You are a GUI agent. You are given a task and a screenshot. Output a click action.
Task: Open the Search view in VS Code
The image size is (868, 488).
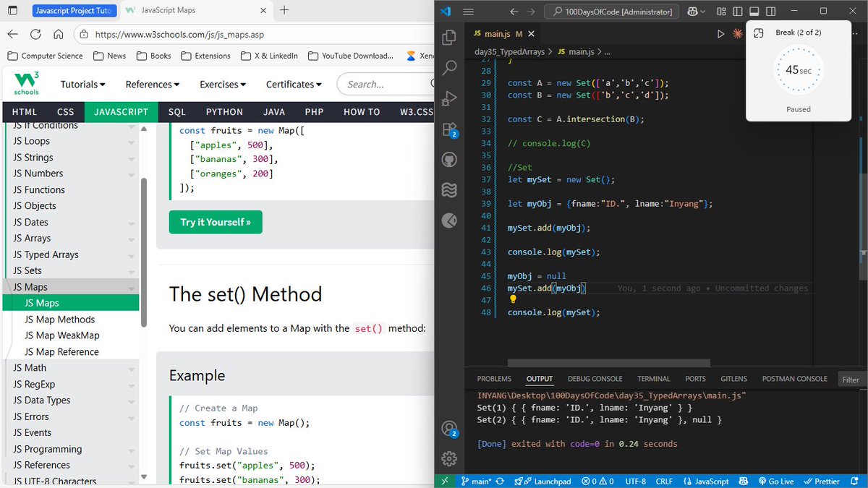[x=449, y=68]
